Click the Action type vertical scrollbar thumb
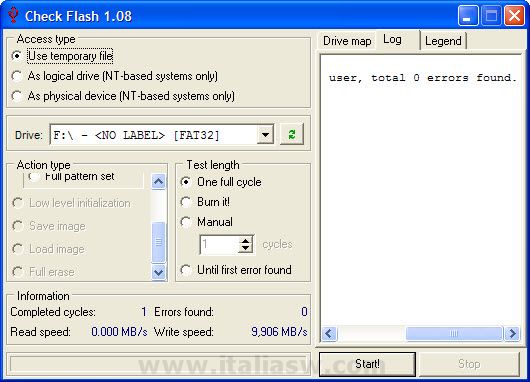530x382 pixels. pos(159,242)
